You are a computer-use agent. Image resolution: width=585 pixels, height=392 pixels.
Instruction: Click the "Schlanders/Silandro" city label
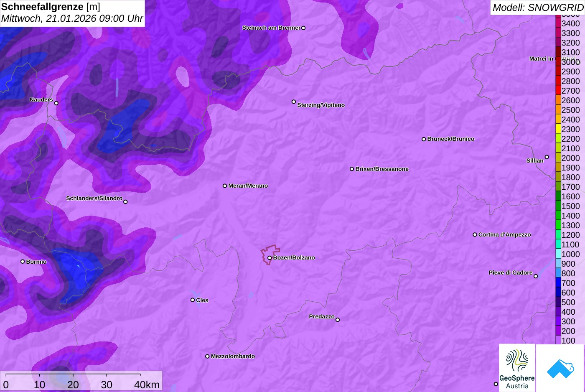point(94,199)
